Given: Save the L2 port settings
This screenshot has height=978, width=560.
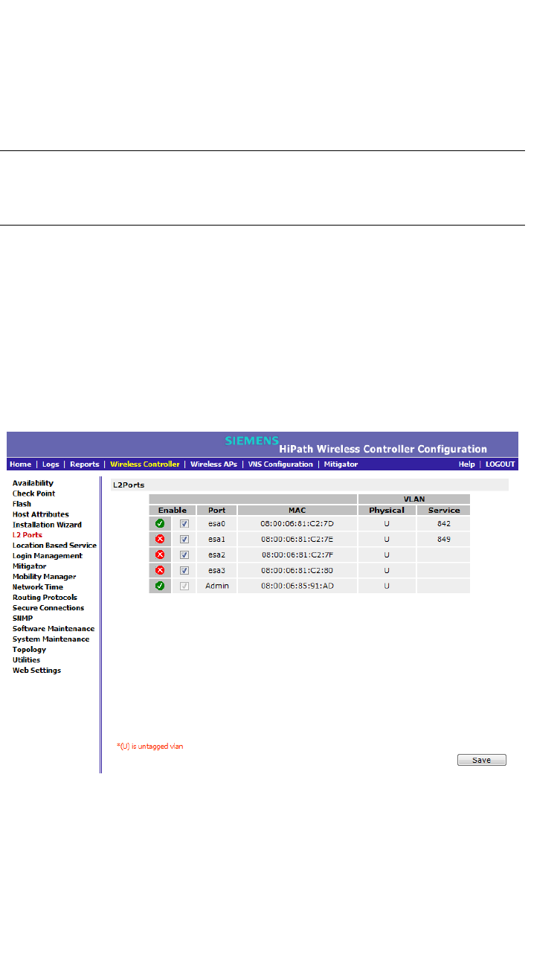Looking at the screenshot, I should pos(481,760).
